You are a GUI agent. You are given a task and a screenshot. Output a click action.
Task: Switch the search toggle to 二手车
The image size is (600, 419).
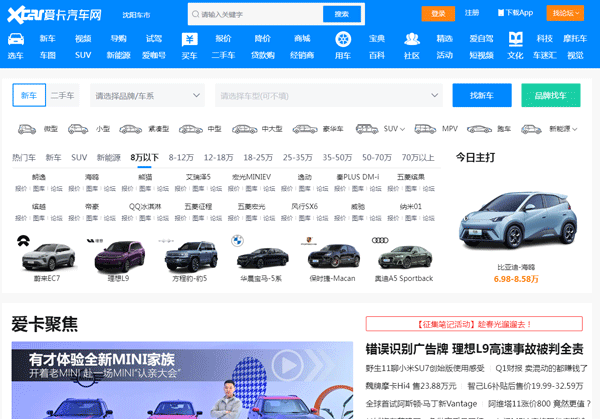(x=63, y=95)
